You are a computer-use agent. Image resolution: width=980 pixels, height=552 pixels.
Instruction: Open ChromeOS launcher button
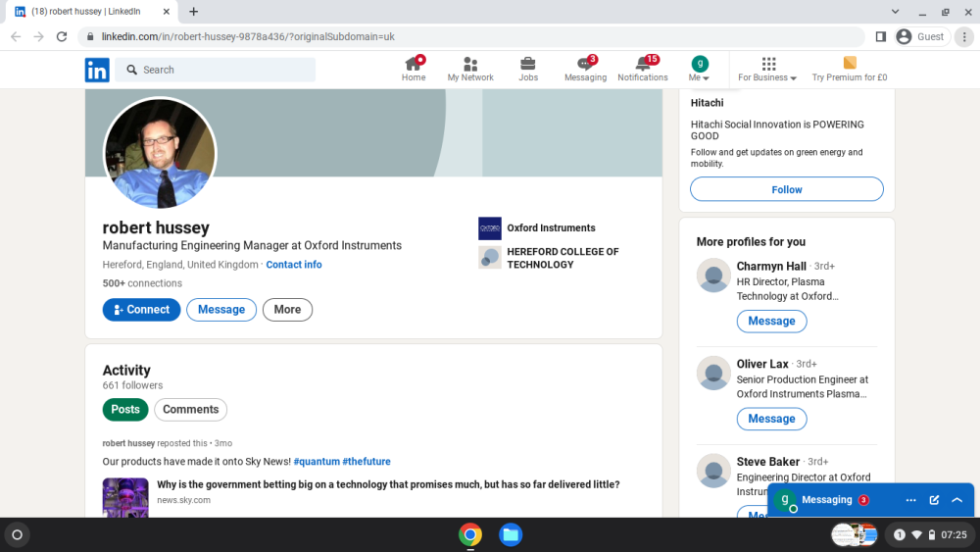click(x=17, y=535)
